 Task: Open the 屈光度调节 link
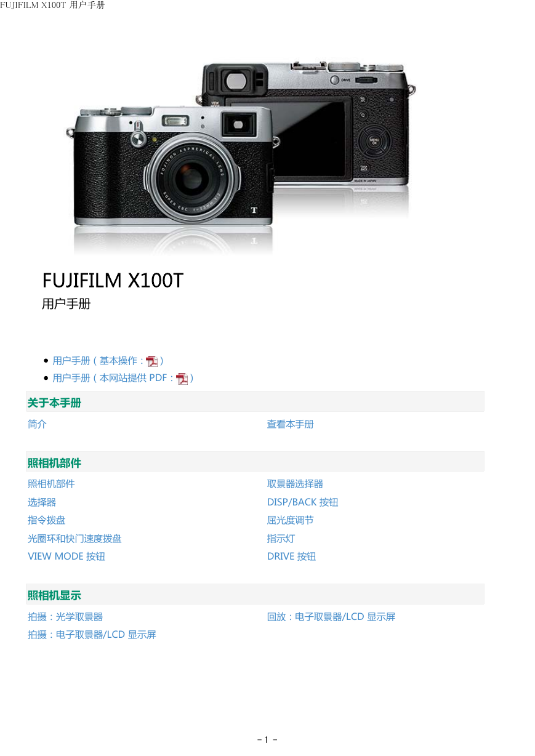[290, 520]
